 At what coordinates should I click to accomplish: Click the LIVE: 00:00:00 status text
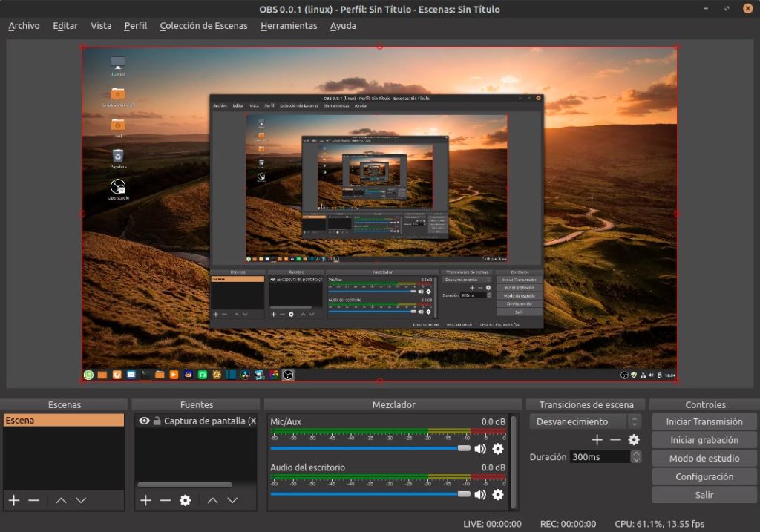click(x=493, y=524)
